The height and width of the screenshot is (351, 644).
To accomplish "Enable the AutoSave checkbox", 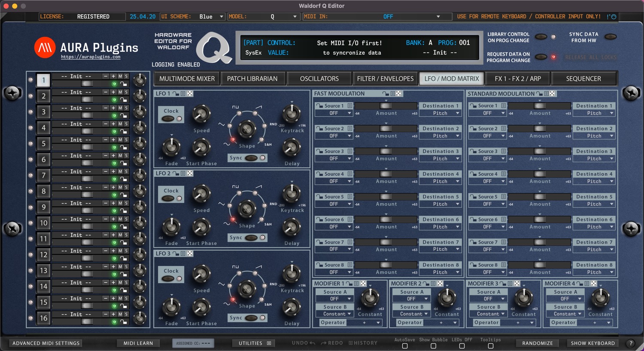I will [404, 346].
